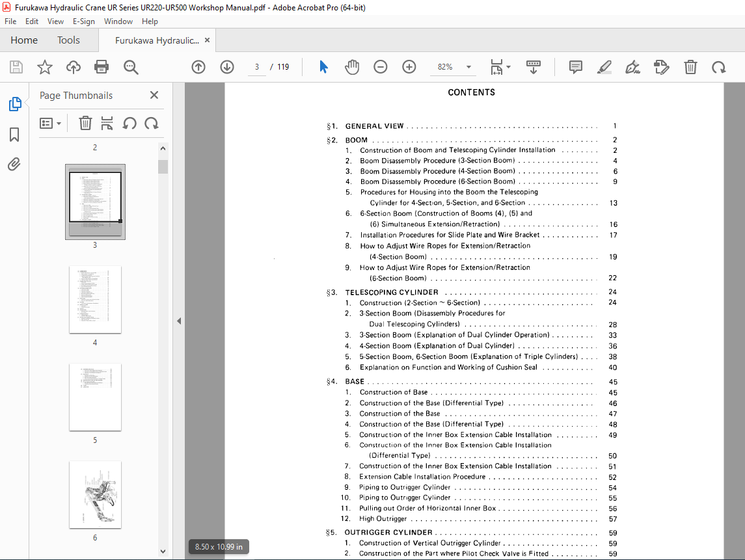Screen dimensions: 745x560
Task: Select the page 6 thumbnail
Action: click(95, 494)
